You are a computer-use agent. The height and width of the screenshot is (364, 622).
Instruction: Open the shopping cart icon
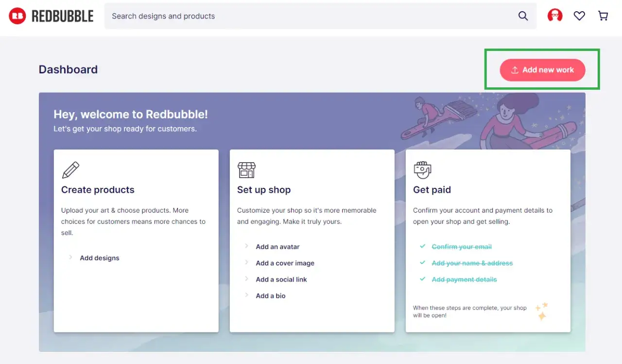point(603,15)
